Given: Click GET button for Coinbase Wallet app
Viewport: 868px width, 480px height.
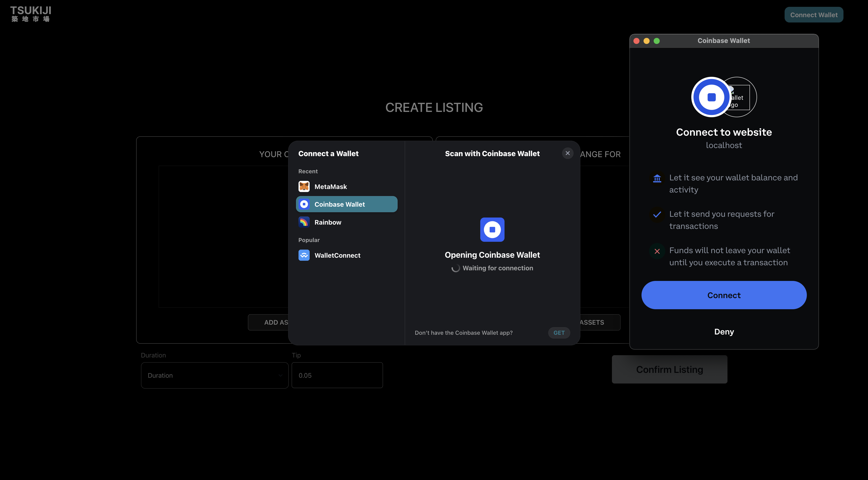Looking at the screenshot, I should (x=559, y=332).
